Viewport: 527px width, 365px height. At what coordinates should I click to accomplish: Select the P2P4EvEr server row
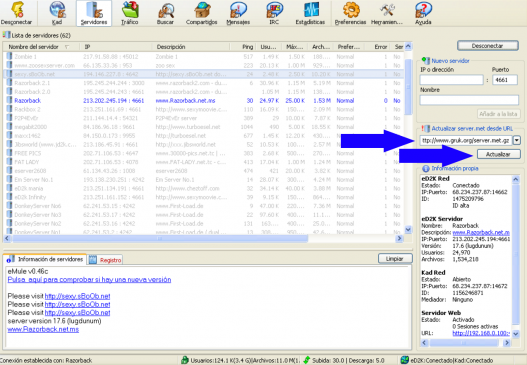204,118
